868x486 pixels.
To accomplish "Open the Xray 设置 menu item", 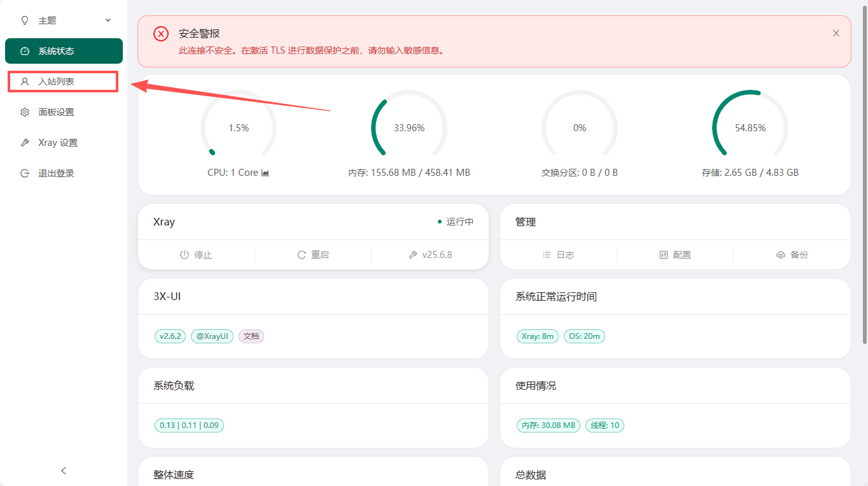I will 58,143.
